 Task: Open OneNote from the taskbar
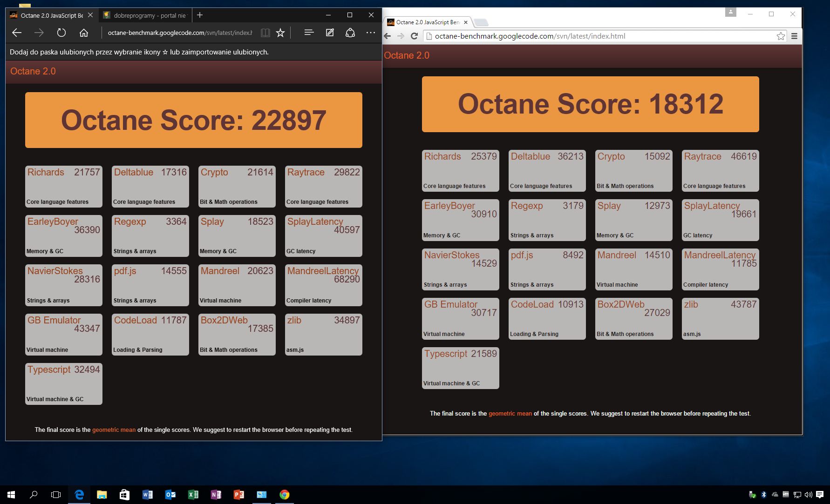(x=216, y=495)
